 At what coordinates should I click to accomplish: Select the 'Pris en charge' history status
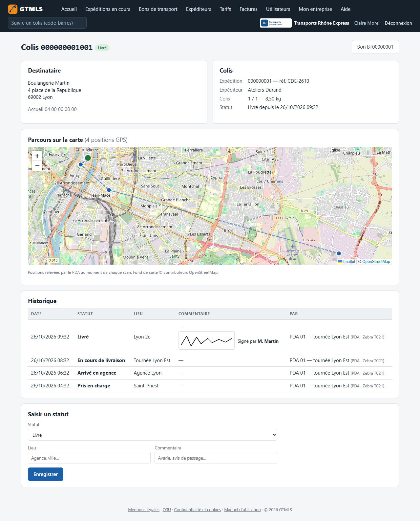(94, 386)
